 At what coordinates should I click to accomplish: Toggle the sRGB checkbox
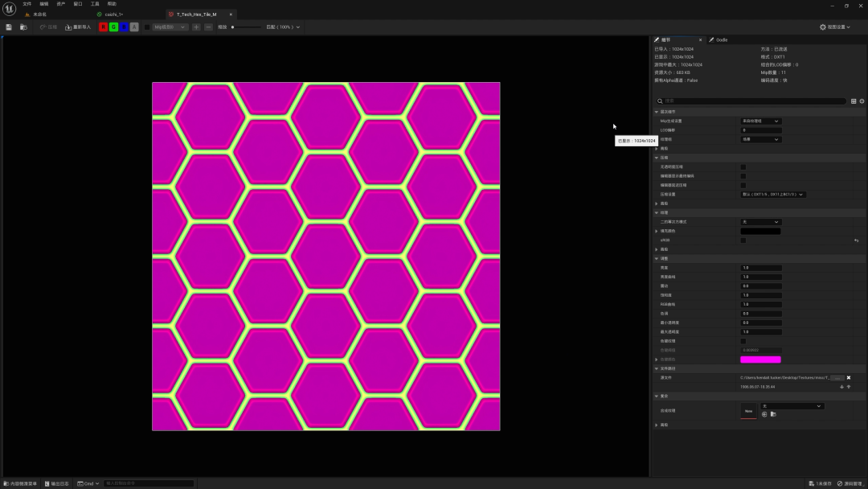pos(743,240)
